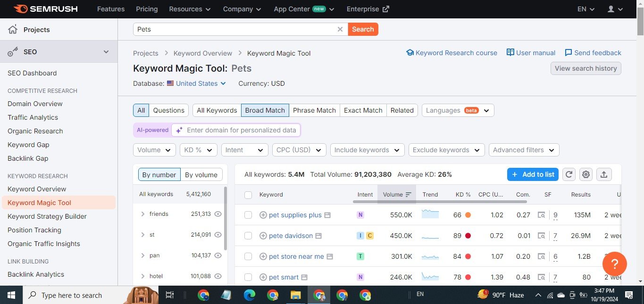This screenshot has height=304, width=644.
Task: Refresh the keyword metrics
Action: click(569, 174)
